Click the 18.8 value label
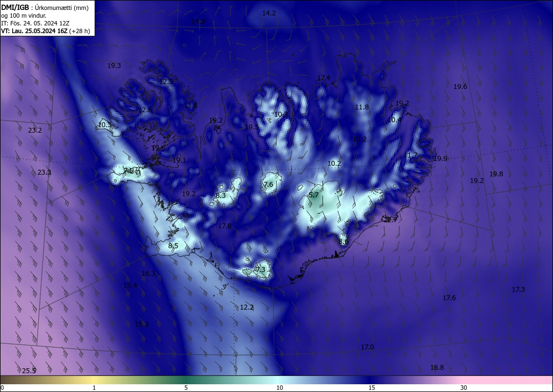The image size is (553, 392). [437, 368]
